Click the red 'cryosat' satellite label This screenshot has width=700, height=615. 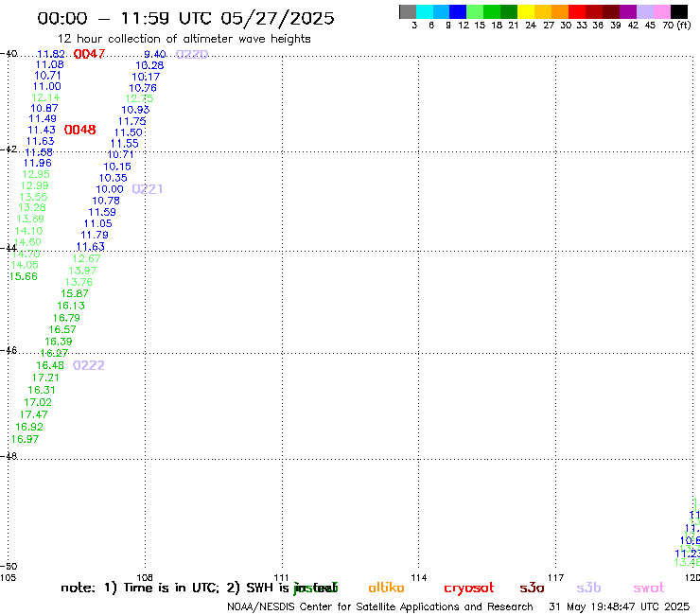[469, 589]
